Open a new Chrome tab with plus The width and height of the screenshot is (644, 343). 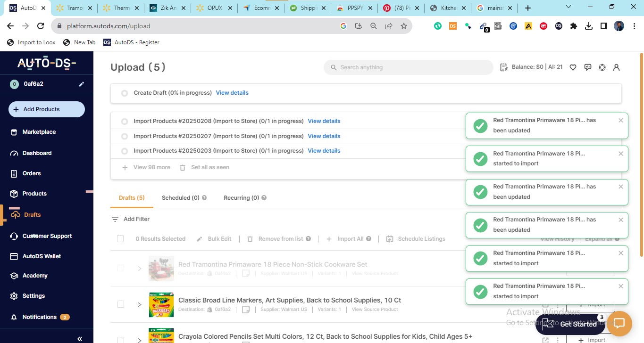coord(528,8)
